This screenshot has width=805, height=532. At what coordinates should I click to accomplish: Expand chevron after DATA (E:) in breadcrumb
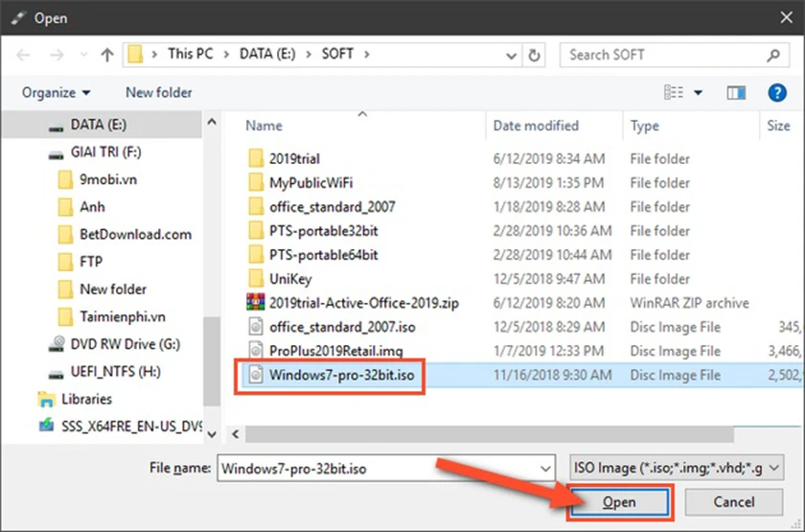coord(309,55)
